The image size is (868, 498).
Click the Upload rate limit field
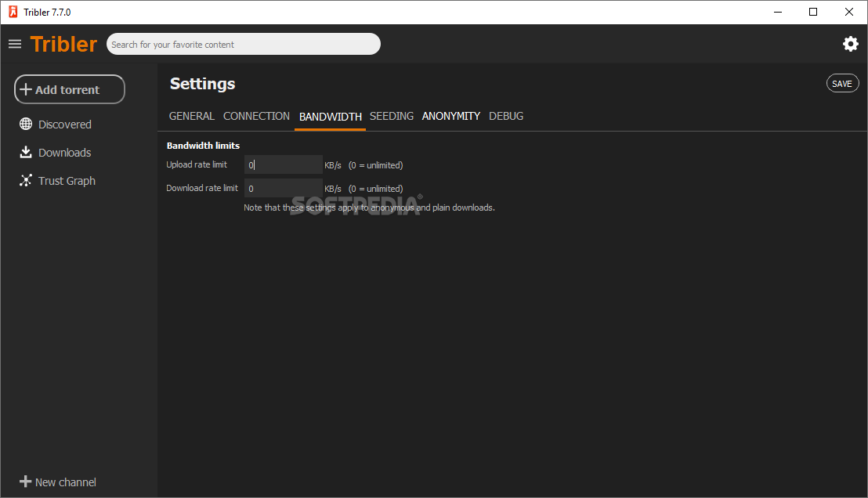[283, 165]
